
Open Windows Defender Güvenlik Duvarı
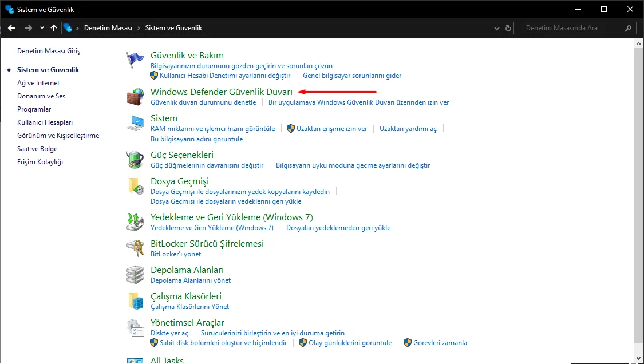[x=222, y=92]
